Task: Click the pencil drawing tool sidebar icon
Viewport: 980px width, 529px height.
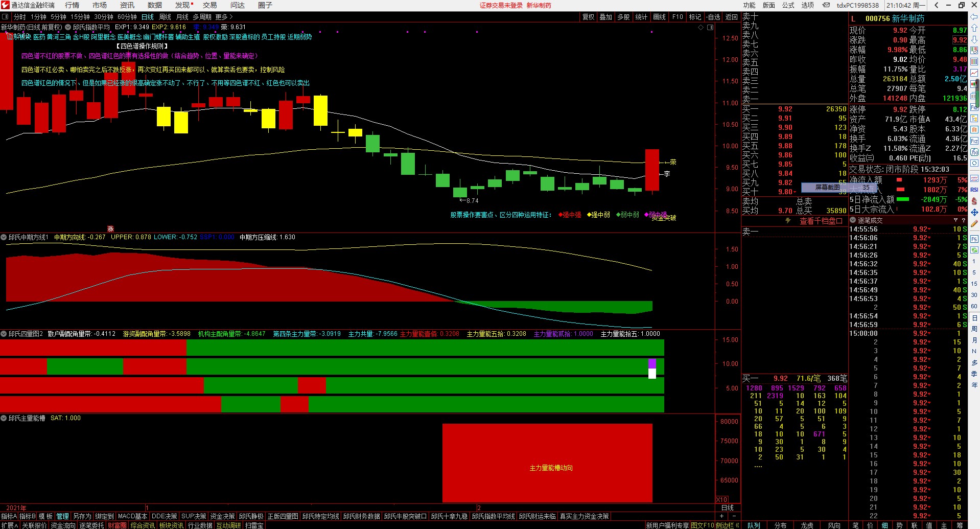Action: pyautogui.click(x=974, y=223)
